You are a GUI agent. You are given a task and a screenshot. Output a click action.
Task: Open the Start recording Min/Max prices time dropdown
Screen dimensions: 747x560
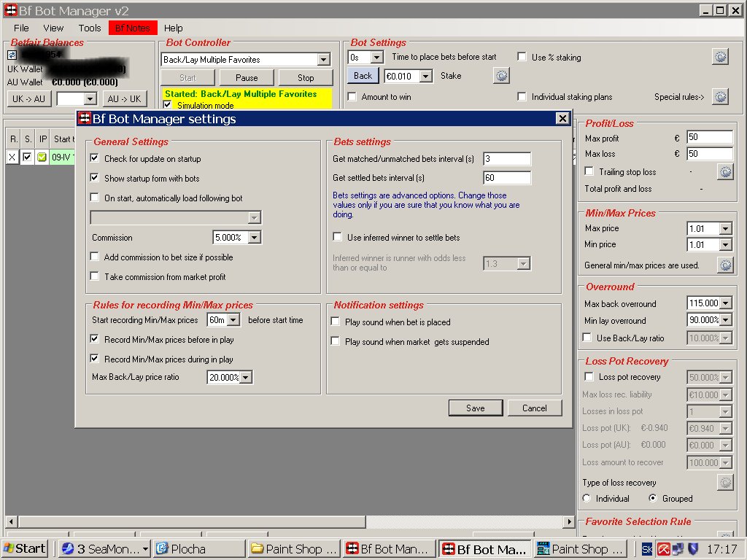point(233,320)
